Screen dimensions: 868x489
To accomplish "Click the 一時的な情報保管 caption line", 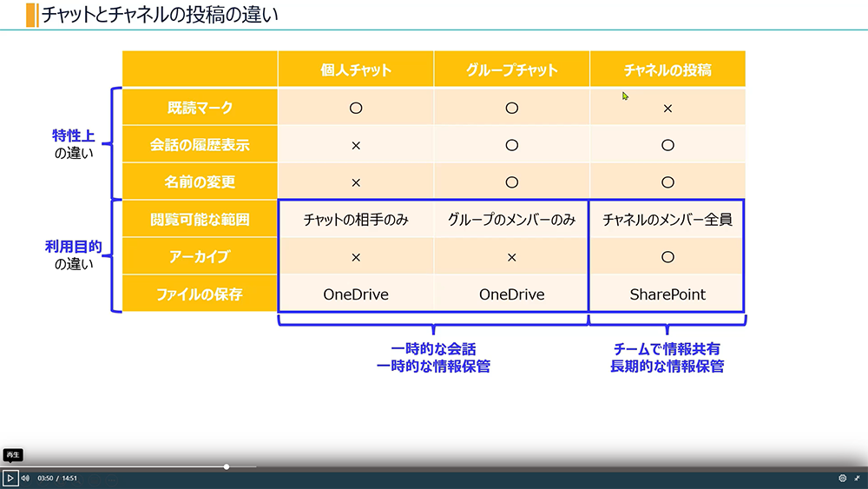I will pos(433,366).
